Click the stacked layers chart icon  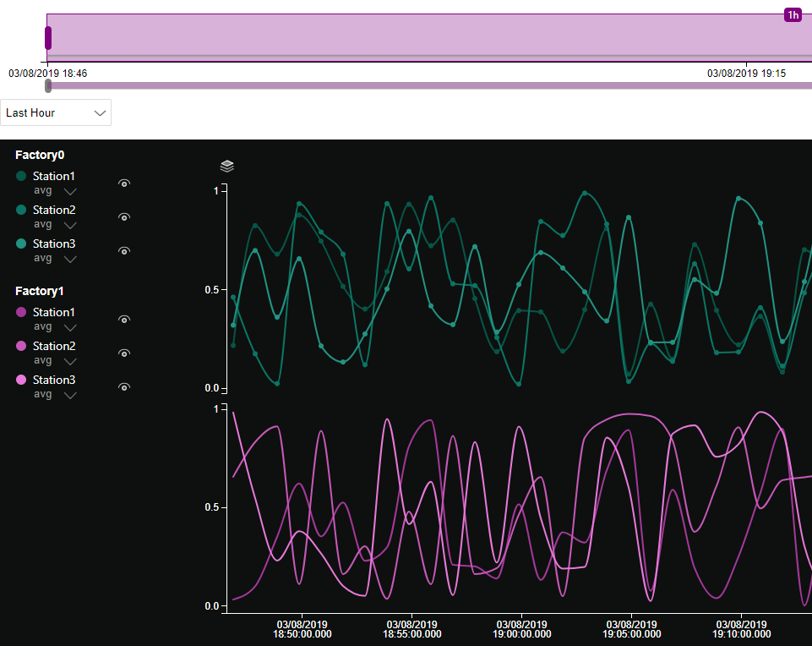pyautogui.click(x=226, y=167)
